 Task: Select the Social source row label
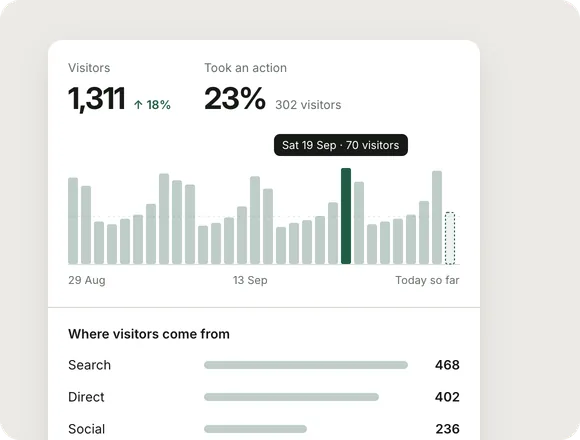click(87, 429)
